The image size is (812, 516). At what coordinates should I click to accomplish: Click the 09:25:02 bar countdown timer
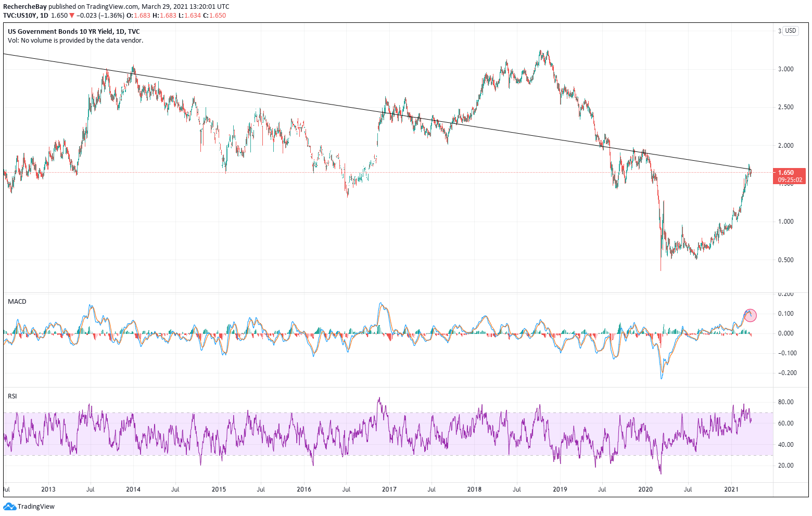click(x=790, y=180)
